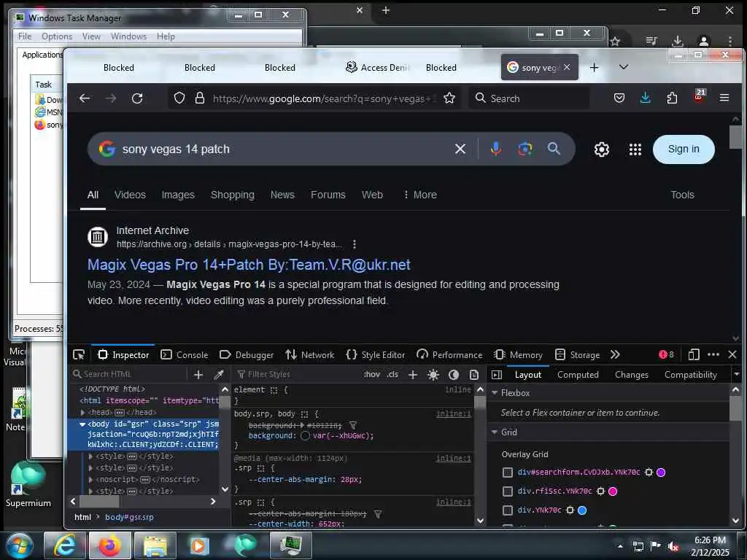Open Google quick settings gear
Image resolution: width=747 pixels, height=560 pixels.
tap(602, 149)
